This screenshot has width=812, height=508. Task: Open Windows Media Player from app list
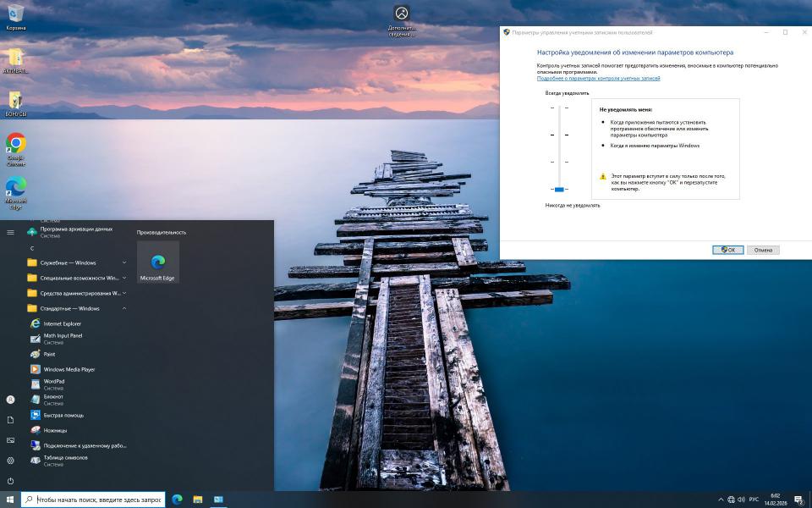click(x=69, y=369)
